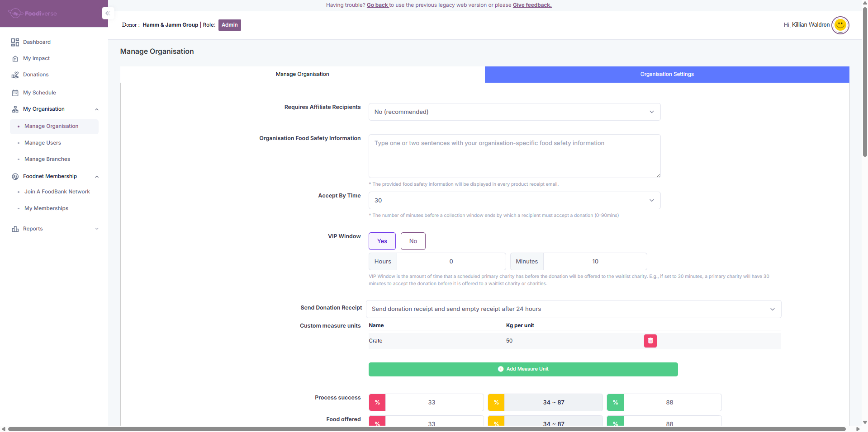Open Requires Affiliate Recipients dropdown

(x=514, y=112)
